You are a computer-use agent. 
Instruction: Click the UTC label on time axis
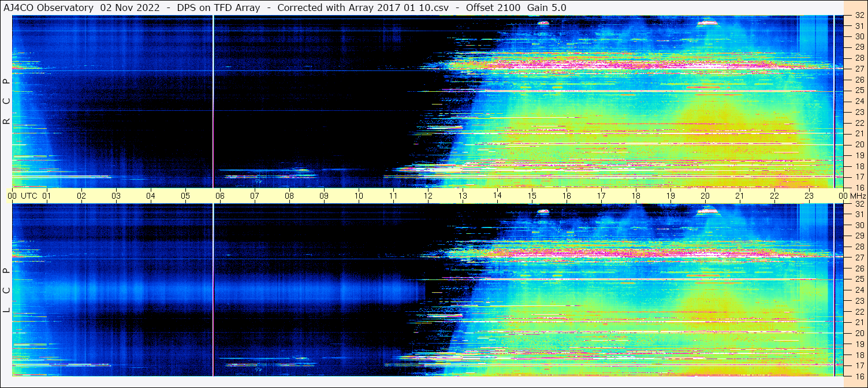coord(29,196)
